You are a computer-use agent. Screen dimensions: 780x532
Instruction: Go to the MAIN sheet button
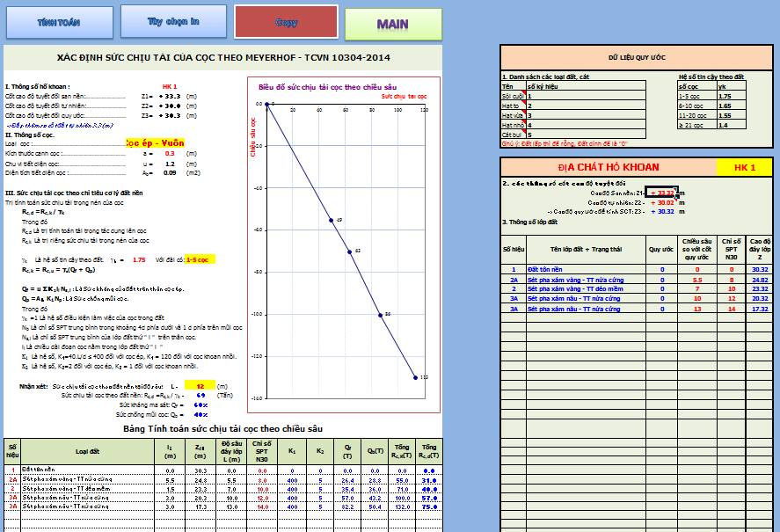tap(392, 24)
